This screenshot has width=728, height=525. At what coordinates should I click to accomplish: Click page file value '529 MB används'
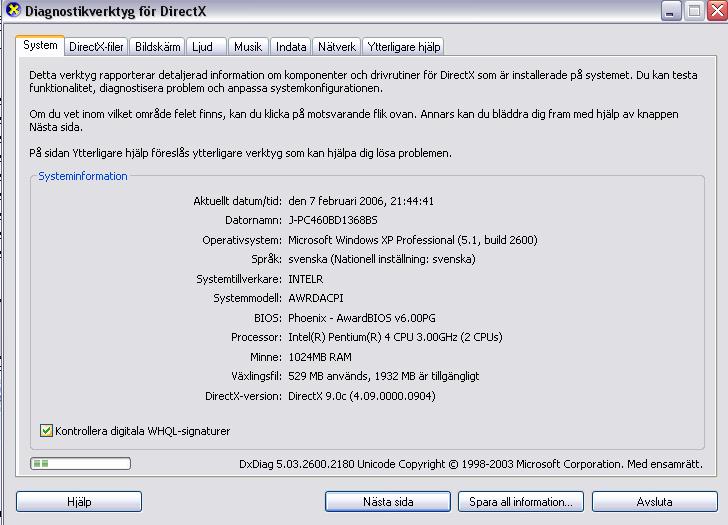click(x=328, y=376)
